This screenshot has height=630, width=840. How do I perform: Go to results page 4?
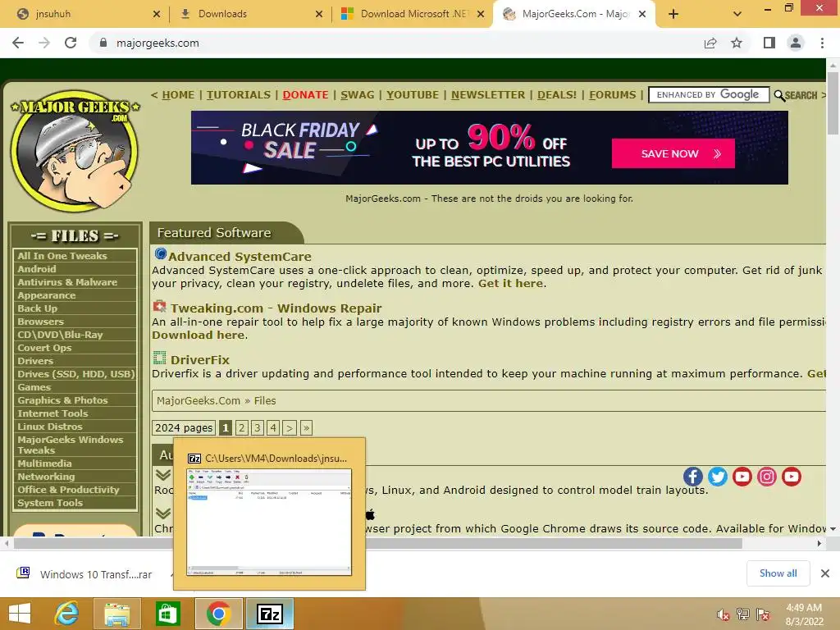click(x=273, y=427)
